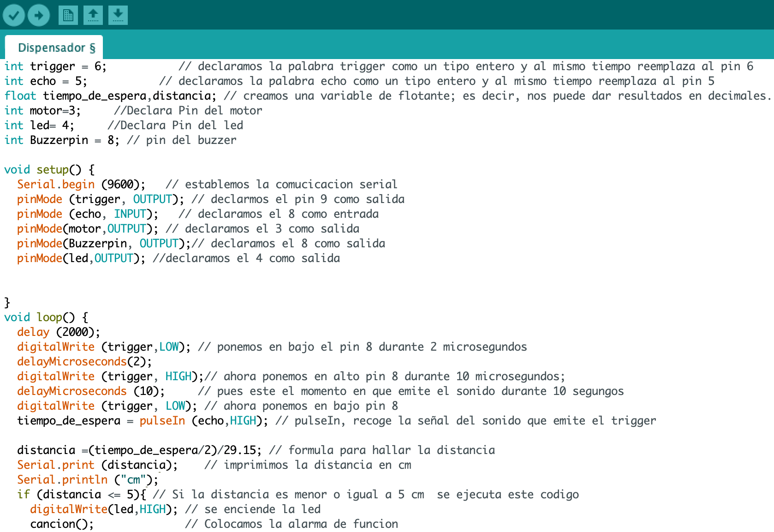Click comment 'imprimimos la distancia en cm'
The height and width of the screenshot is (532, 774).
pos(317,465)
